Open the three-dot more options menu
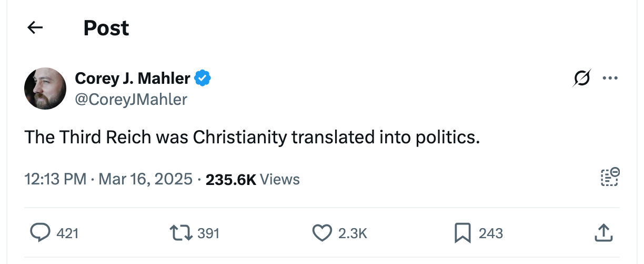The width and height of the screenshot is (644, 264). pyautogui.click(x=610, y=79)
